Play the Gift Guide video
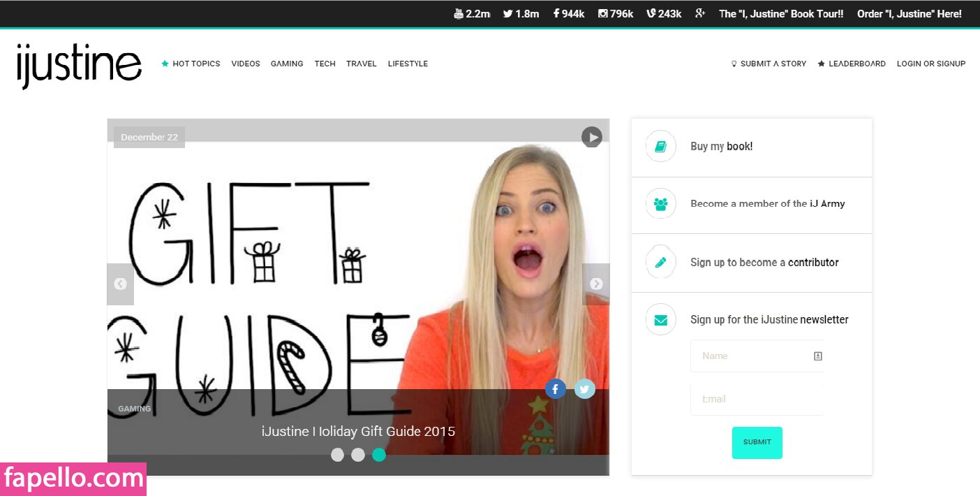This screenshot has width=980, height=496. click(x=592, y=137)
